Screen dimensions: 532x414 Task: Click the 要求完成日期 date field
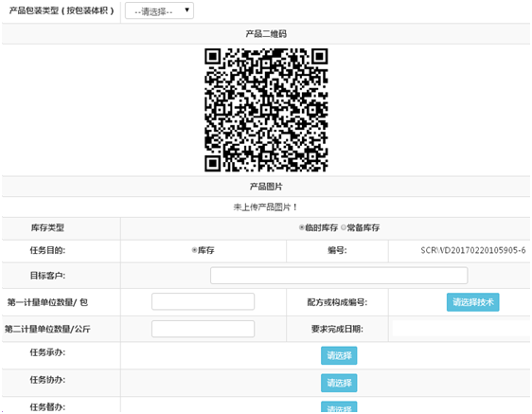coord(461,329)
